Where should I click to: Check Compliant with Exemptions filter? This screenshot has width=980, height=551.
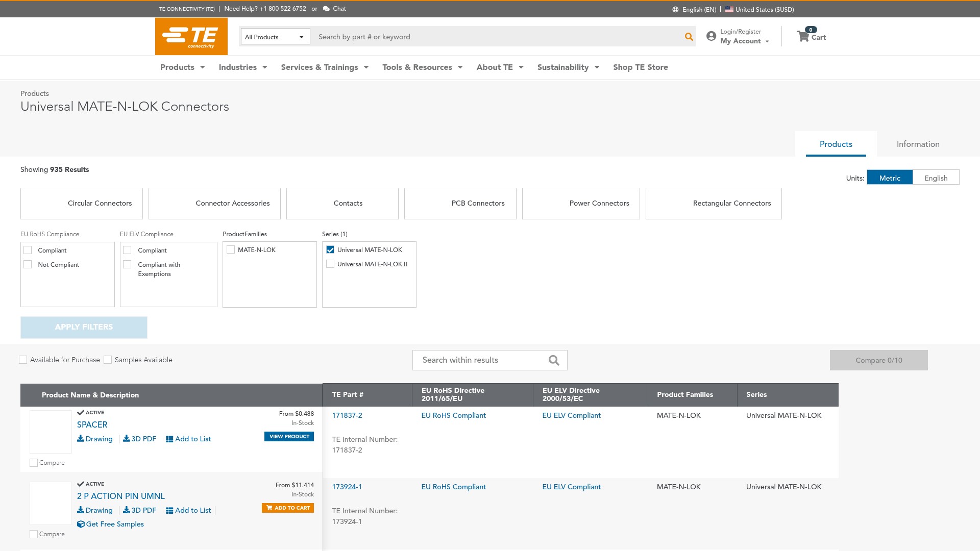pyautogui.click(x=128, y=264)
